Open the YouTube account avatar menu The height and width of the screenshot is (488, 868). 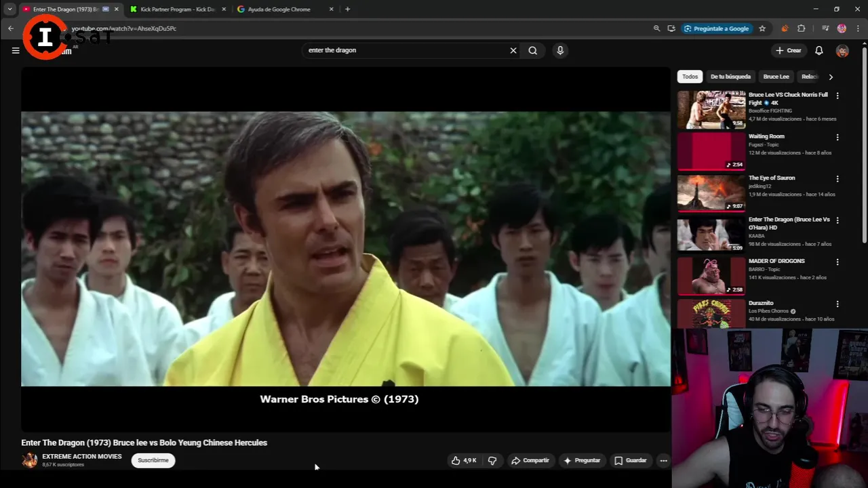pyautogui.click(x=842, y=51)
